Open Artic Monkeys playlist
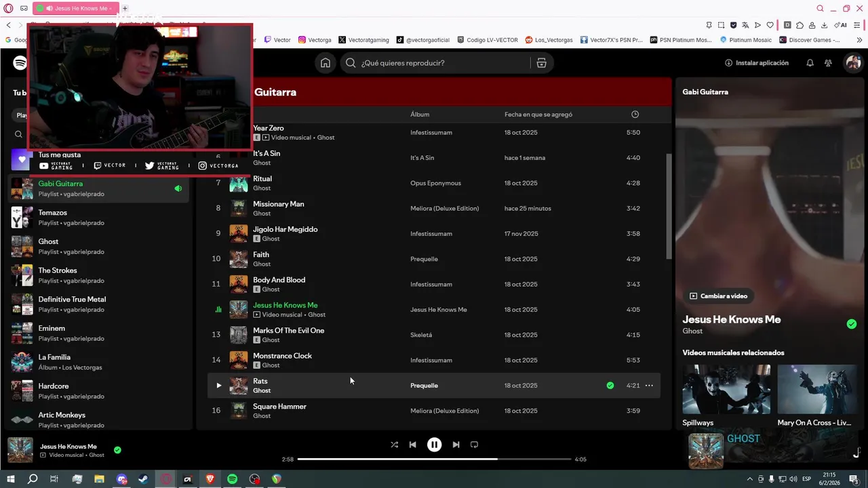This screenshot has height=488, width=868. (x=100, y=420)
